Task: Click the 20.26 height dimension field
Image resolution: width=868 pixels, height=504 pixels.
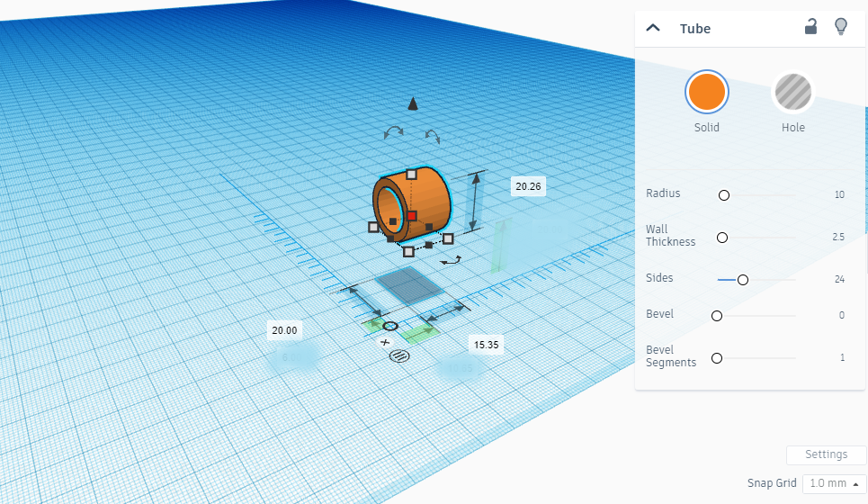Action: 528,186
